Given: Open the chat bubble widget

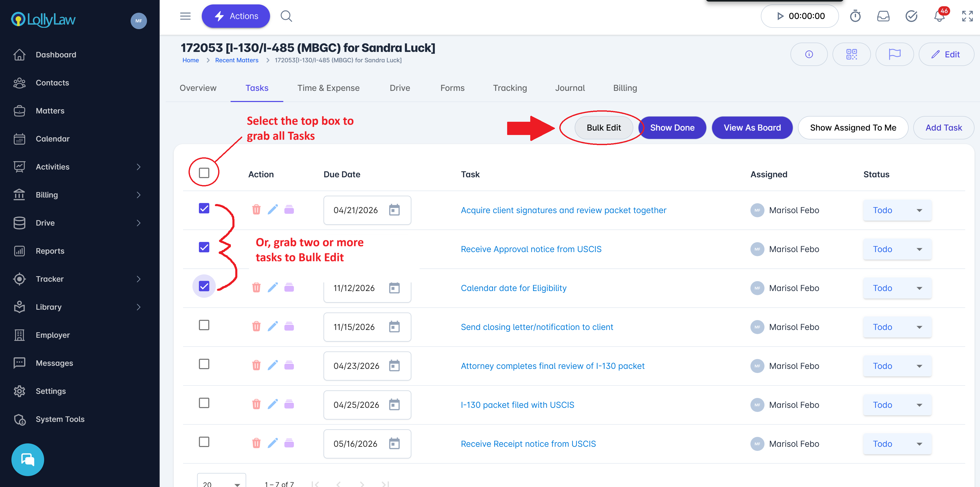Looking at the screenshot, I should pyautogui.click(x=28, y=459).
